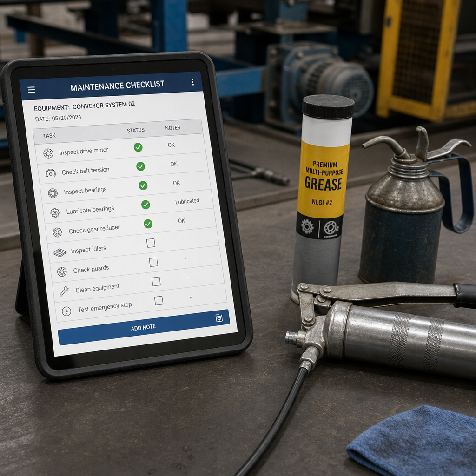Select the TASK column header
This screenshot has width=476, height=476.
[x=49, y=136]
